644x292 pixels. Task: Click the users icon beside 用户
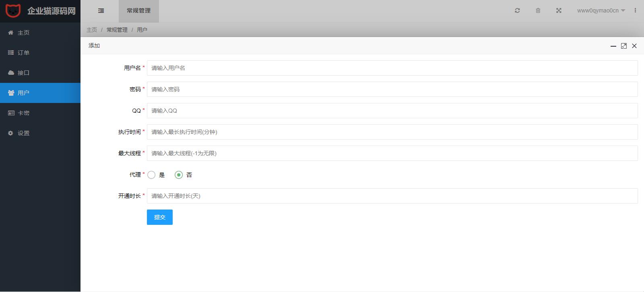(11, 93)
